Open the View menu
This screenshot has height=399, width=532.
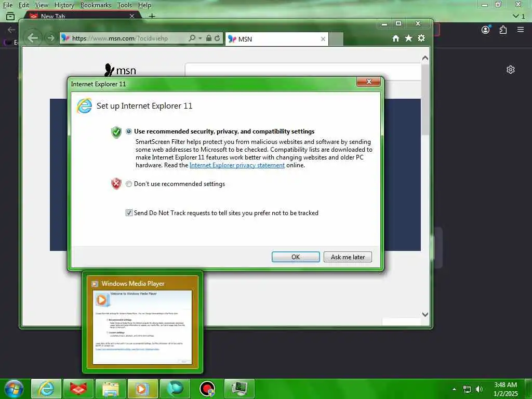pyautogui.click(x=42, y=5)
